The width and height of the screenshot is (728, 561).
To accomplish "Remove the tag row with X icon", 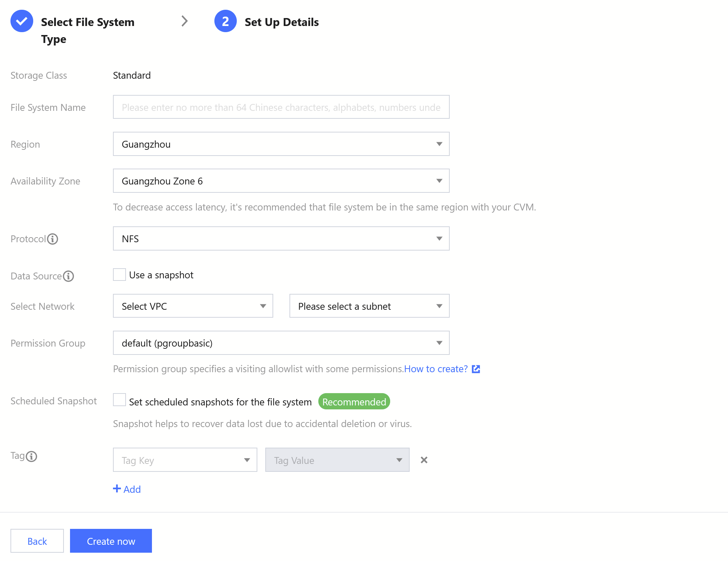I will click(x=424, y=460).
